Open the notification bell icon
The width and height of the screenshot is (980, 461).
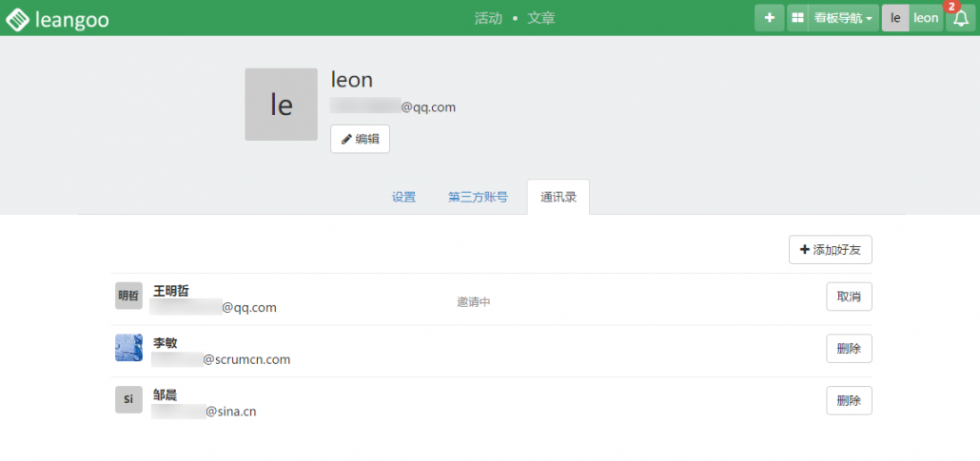pos(961,19)
